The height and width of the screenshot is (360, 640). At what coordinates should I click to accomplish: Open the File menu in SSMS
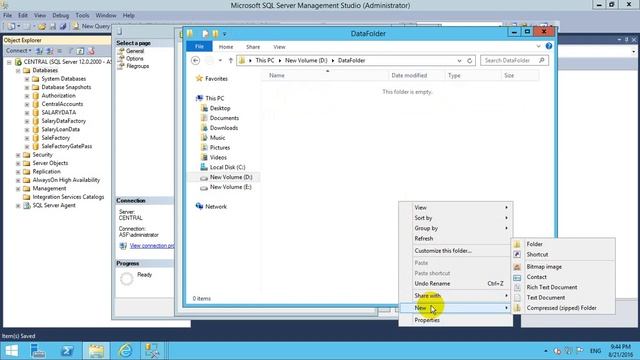tap(8, 15)
